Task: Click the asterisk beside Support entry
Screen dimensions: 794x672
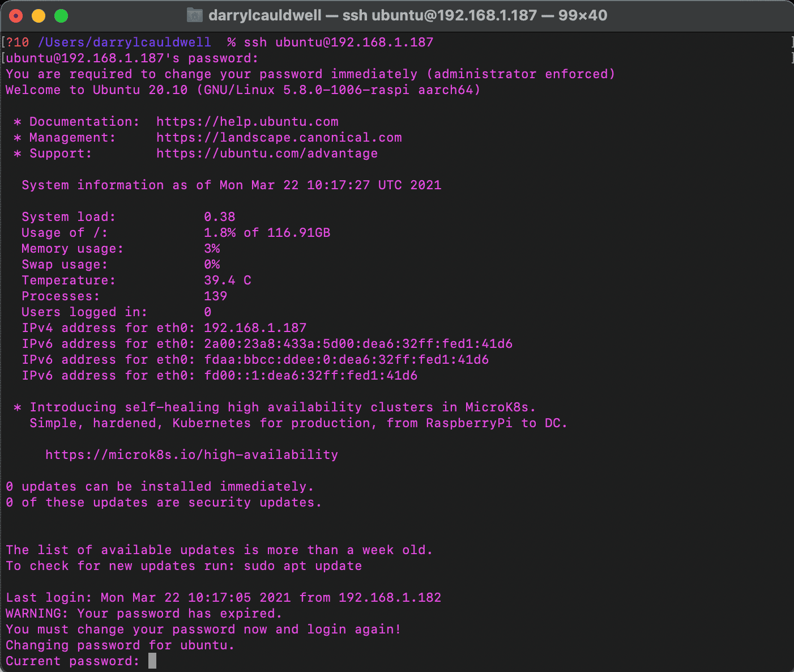Action: [18, 153]
